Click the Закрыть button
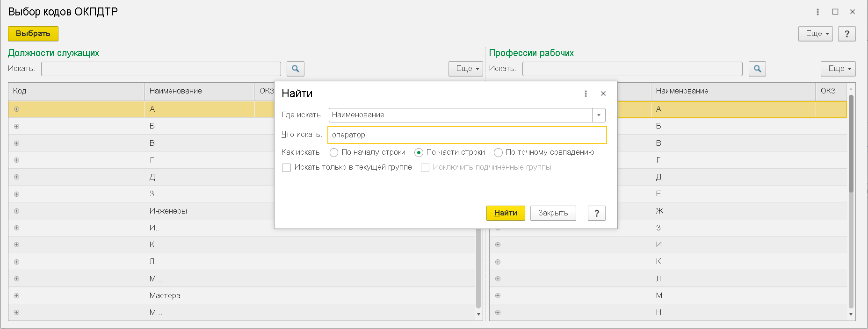868x329 pixels. [553, 213]
